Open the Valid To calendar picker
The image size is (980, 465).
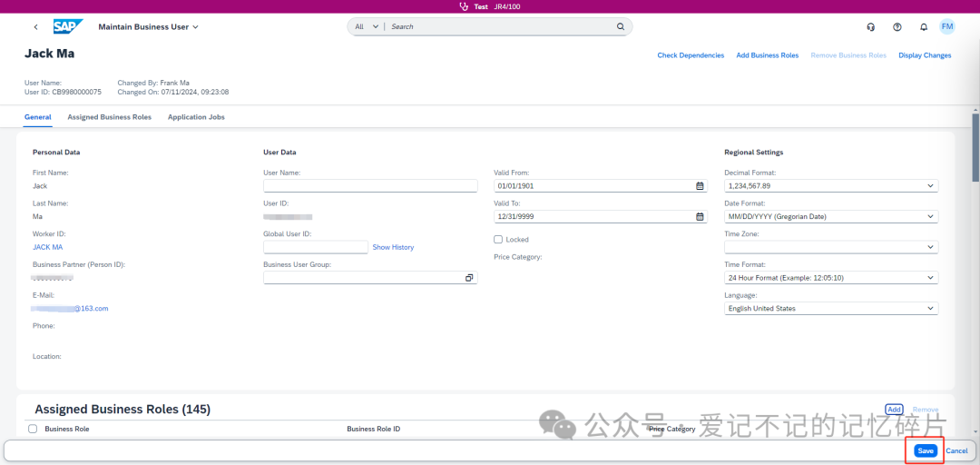[x=700, y=216]
